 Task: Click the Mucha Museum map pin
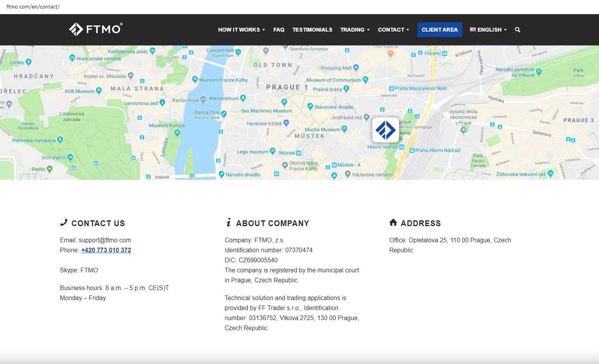tap(344, 129)
